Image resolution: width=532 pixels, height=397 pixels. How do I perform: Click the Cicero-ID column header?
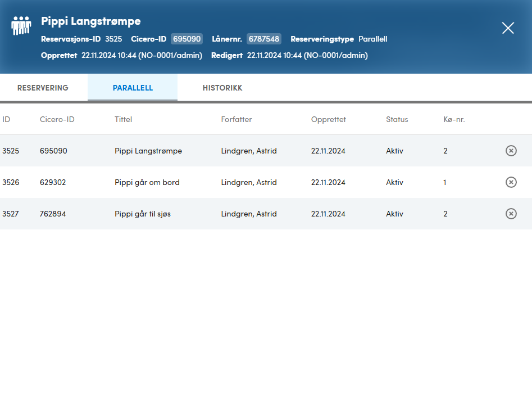pos(57,120)
